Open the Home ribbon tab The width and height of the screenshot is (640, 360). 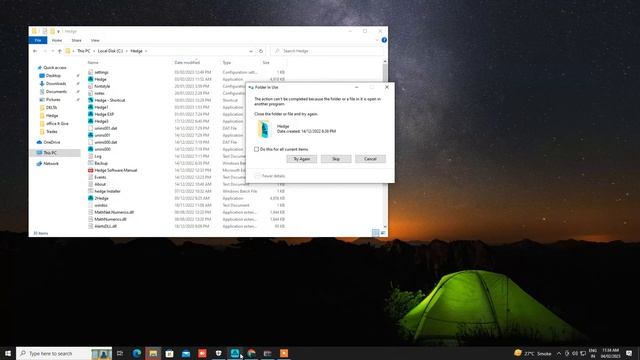[x=57, y=40]
